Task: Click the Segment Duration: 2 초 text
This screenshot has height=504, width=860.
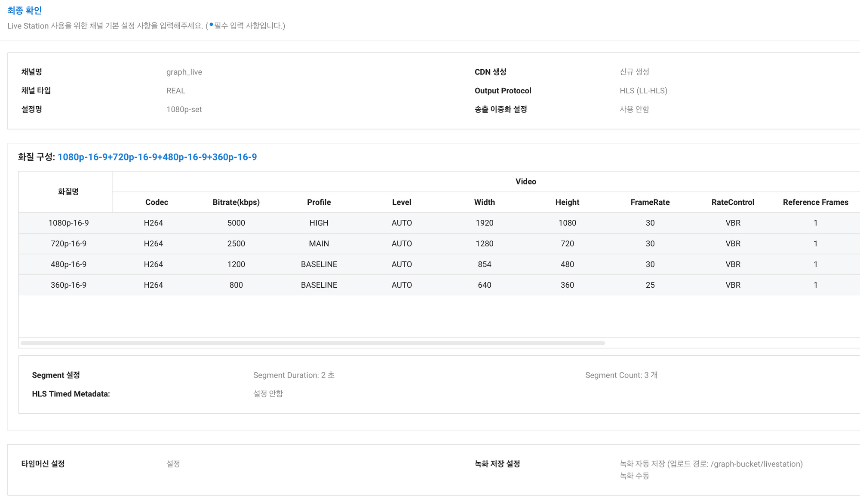Action: [x=294, y=375]
